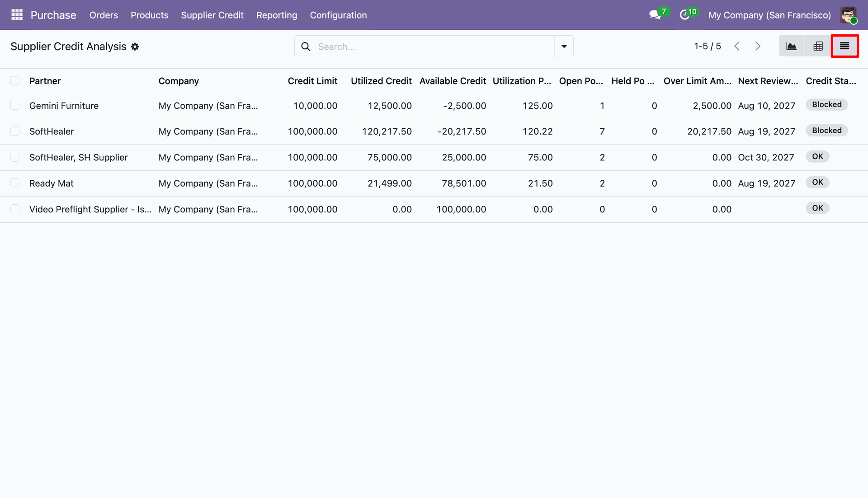Open the user avatar menu
Screen dimensions: 868x497
(x=848, y=15)
